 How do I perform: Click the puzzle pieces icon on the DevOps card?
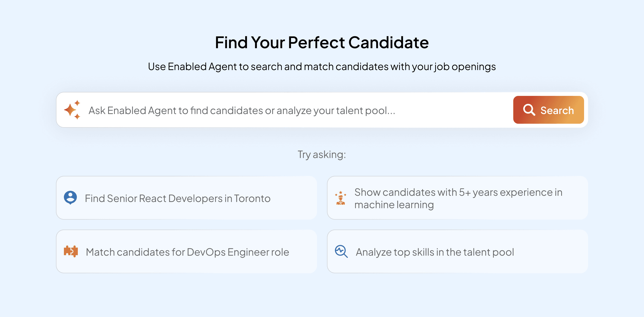(71, 252)
